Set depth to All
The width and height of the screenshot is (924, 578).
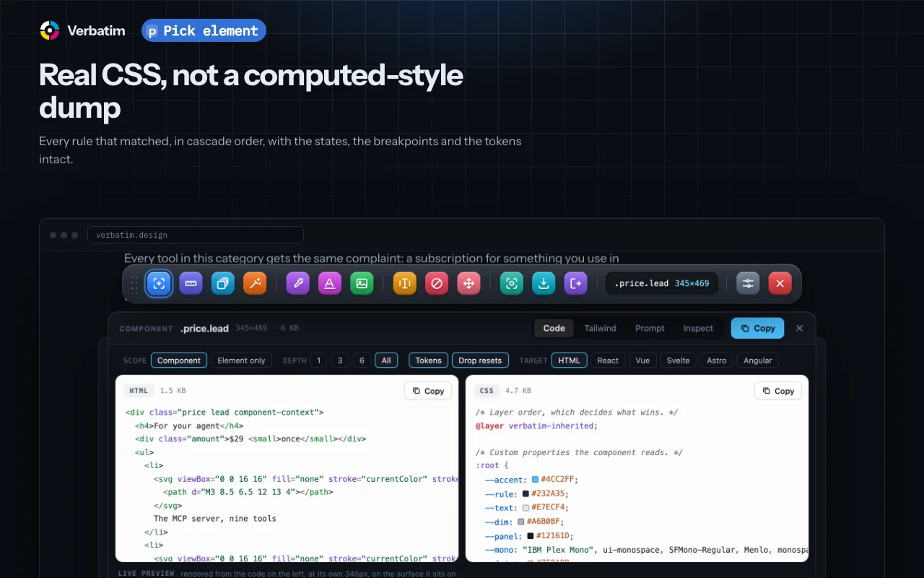click(387, 361)
